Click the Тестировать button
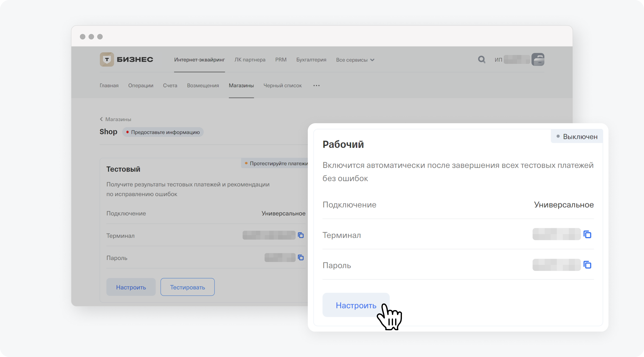The width and height of the screenshot is (644, 357). coord(187,287)
